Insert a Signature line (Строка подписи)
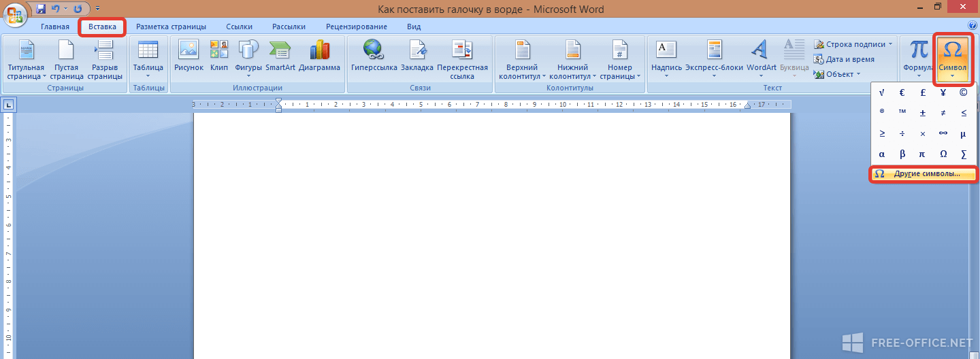The height and width of the screenshot is (359, 980). point(853,44)
